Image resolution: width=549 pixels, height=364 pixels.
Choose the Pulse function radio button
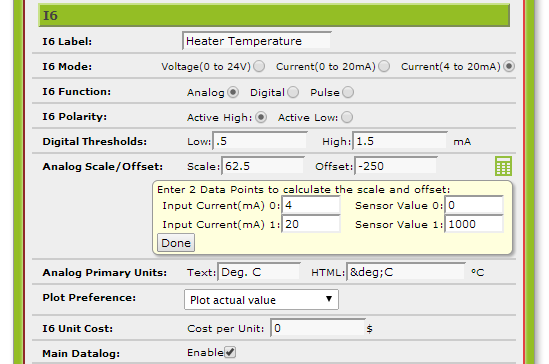tap(348, 92)
